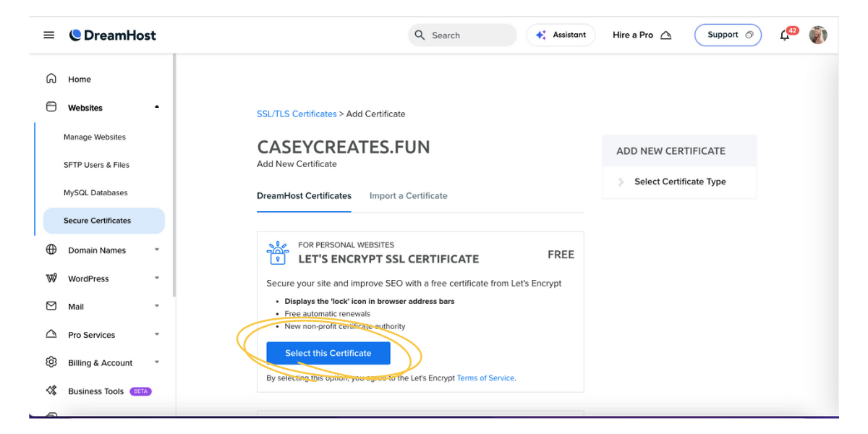Switch to the Import a Certificate tab
The height and width of the screenshot is (434, 868).
pos(408,196)
